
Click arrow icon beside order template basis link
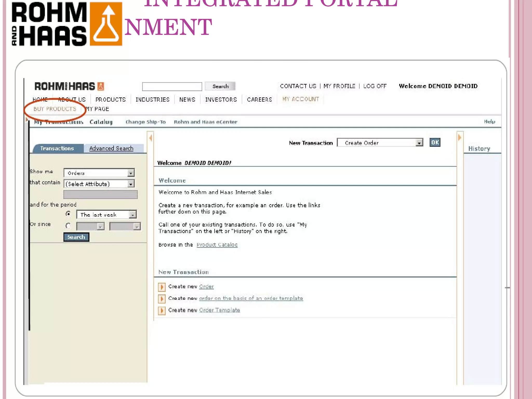click(x=162, y=299)
